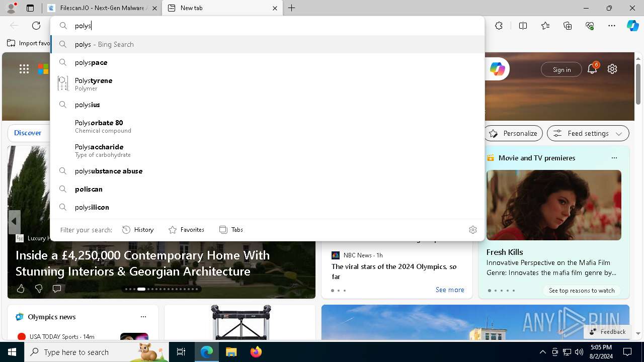
Task: Select the polyspace suggestion
Action: click(268, 62)
